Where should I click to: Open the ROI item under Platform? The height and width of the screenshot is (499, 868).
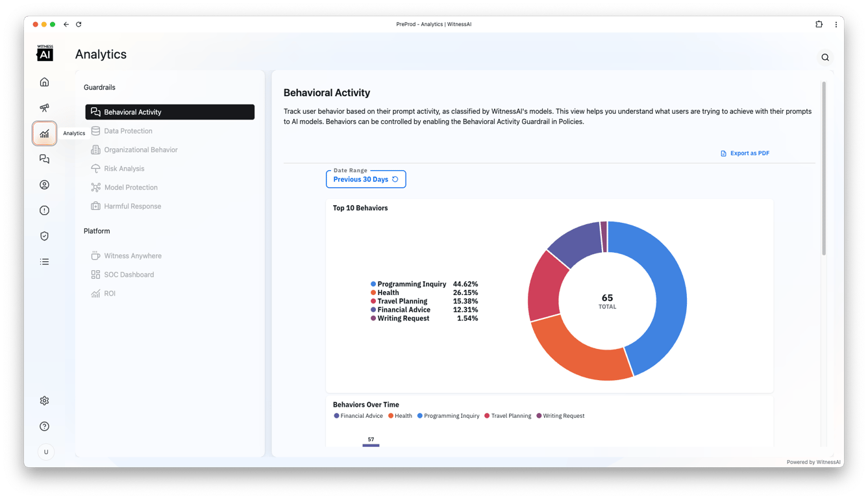(x=170, y=294)
